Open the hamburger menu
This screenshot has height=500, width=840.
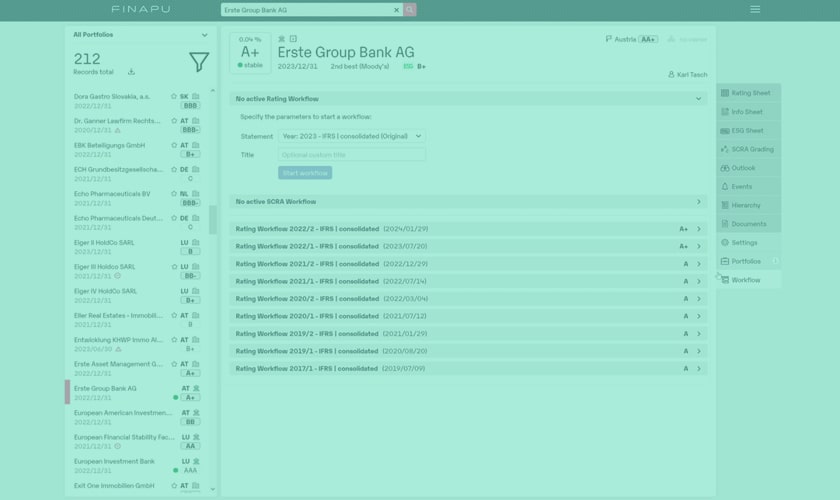[755, 9]
